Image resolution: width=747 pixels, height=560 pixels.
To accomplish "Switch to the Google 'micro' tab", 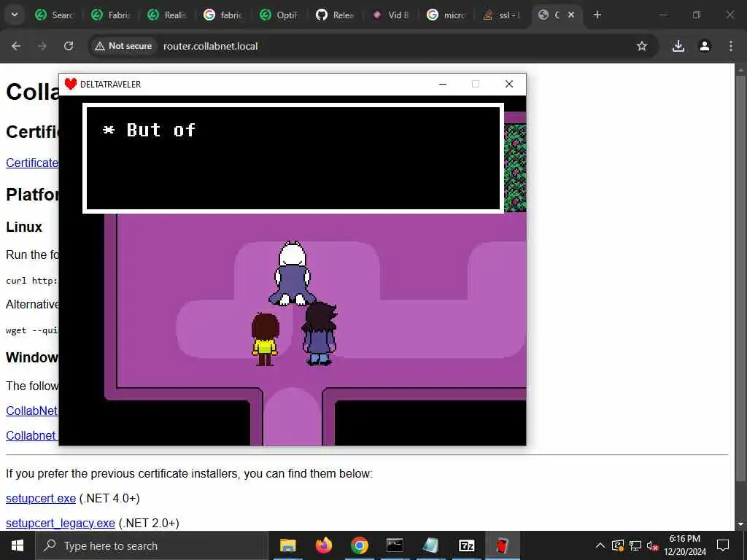I will point(447,15).
